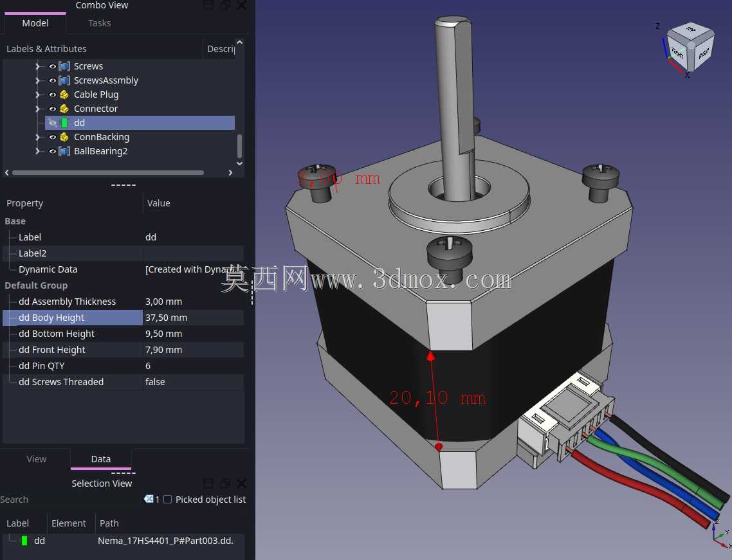Click the Dynamic Data property row
This screenshot has width=732, height=560.
pos(124,269)
